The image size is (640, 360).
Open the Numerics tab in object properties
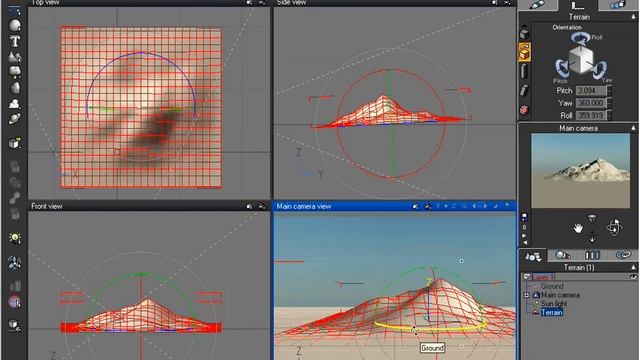coord(578,5)
